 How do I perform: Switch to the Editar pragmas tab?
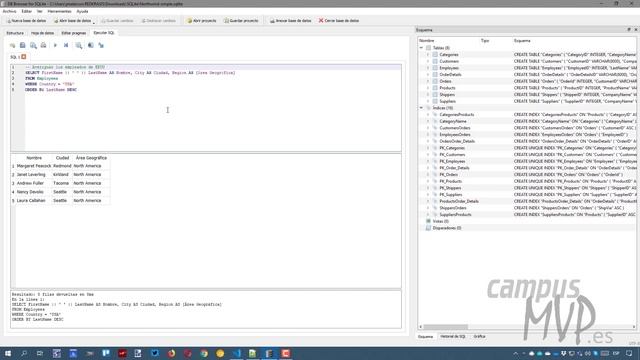73,33
